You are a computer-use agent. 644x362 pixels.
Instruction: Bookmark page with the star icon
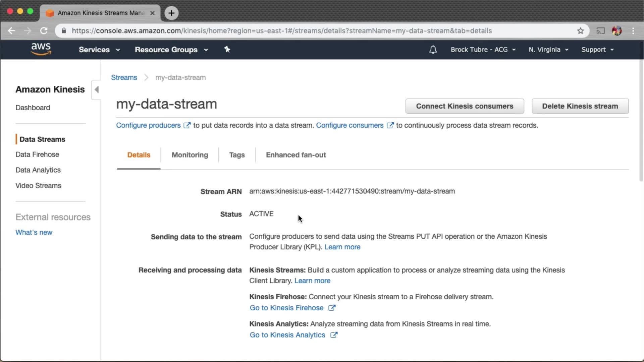[x=581, y=31]
